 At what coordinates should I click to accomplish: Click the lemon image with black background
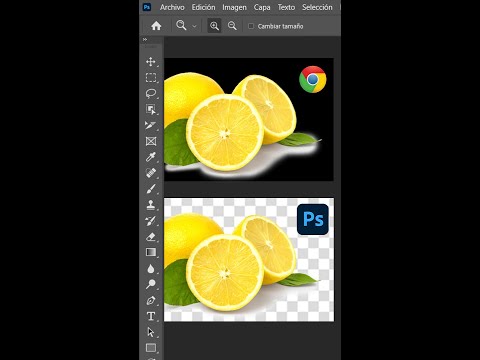[x=249, y=119]
